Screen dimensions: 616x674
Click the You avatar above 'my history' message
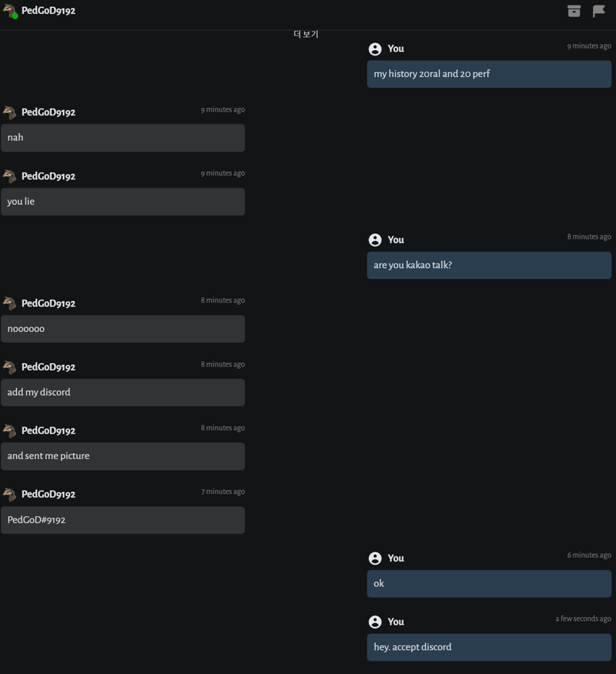(x=375, y=49)
